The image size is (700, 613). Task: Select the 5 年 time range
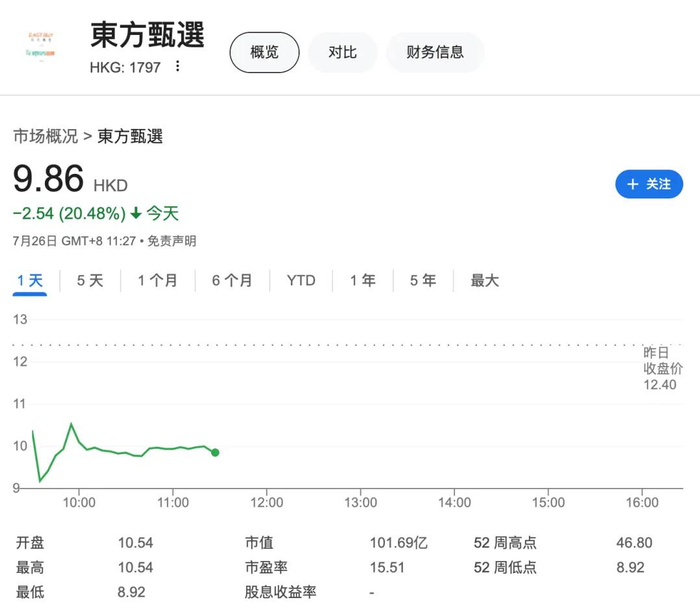point(422,281)
